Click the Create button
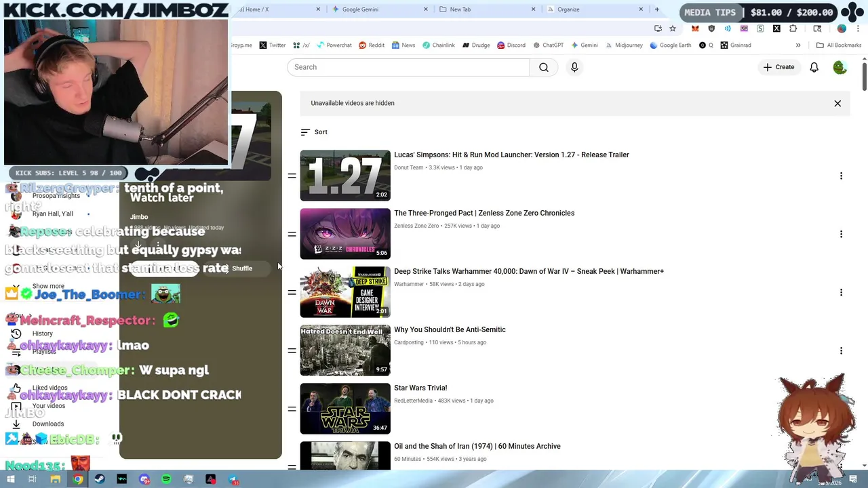This screenshot has height=488, width=868. (x=778, y=67)
